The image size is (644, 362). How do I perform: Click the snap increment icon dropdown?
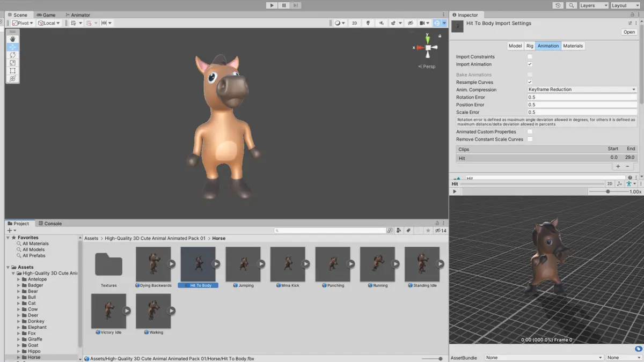[106, 23]
